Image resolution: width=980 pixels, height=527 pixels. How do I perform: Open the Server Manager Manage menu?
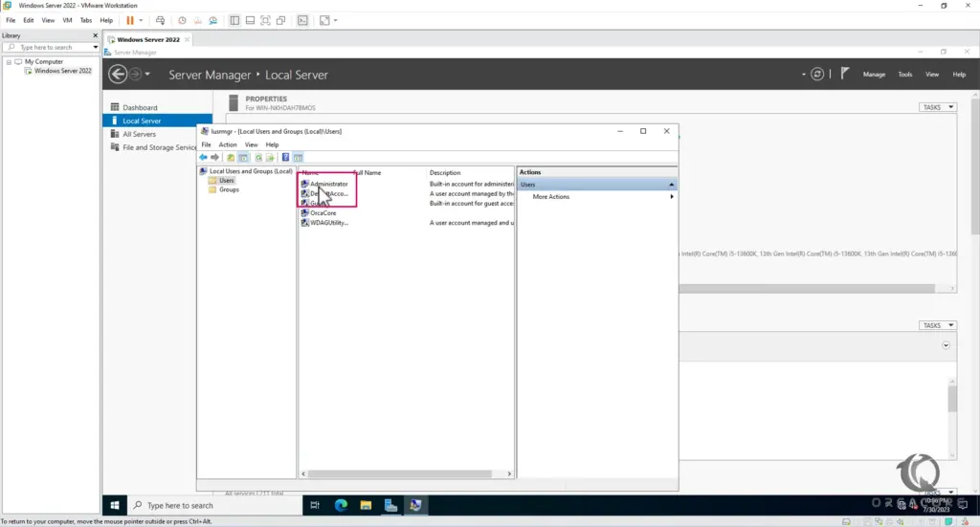coord(874,75)
